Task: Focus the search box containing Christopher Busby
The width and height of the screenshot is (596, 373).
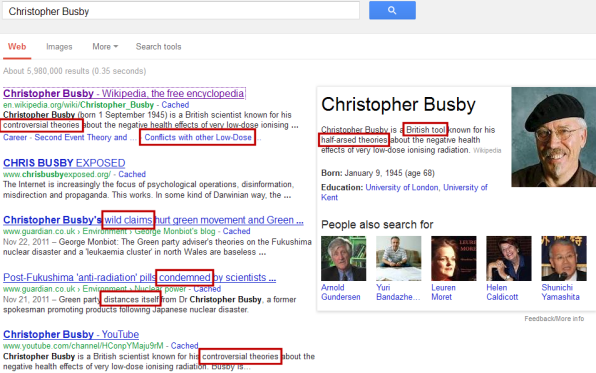Action: pos(181,11)
